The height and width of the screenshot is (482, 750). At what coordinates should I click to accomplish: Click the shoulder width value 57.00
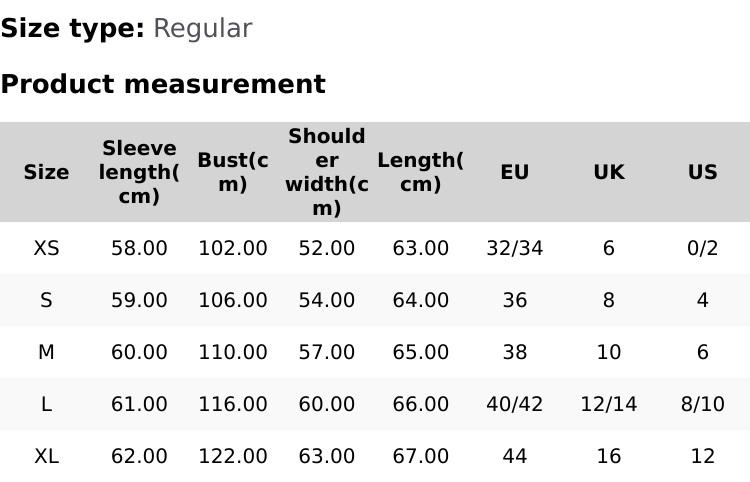click(x=327, y=352)
